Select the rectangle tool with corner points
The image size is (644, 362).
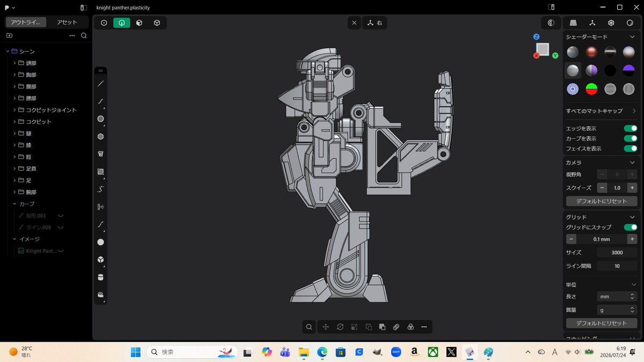100,172
